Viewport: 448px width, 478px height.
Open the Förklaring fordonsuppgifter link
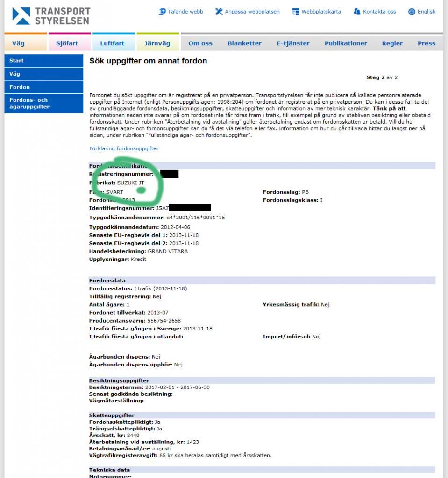coord(124,148)
